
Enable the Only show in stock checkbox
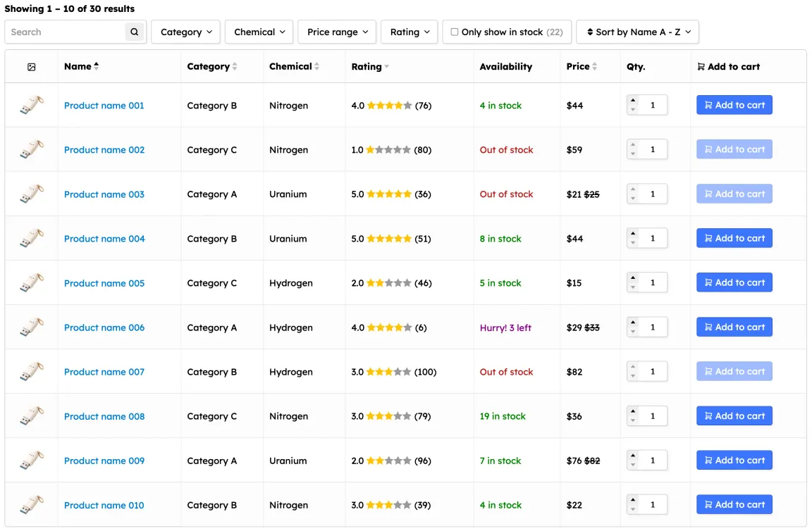[x=455, y=32]
